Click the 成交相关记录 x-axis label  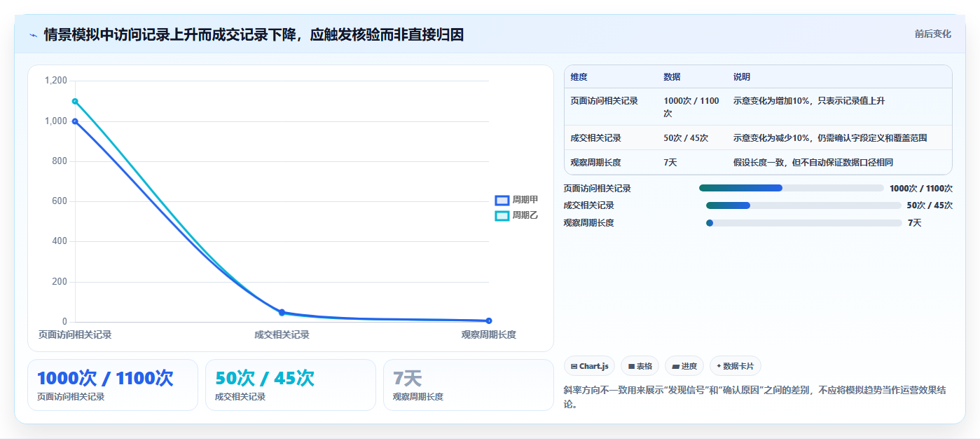point(282,335)
